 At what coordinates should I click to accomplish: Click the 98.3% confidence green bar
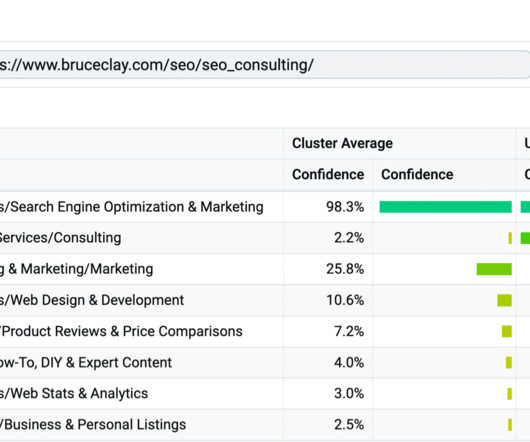point(445,207)
